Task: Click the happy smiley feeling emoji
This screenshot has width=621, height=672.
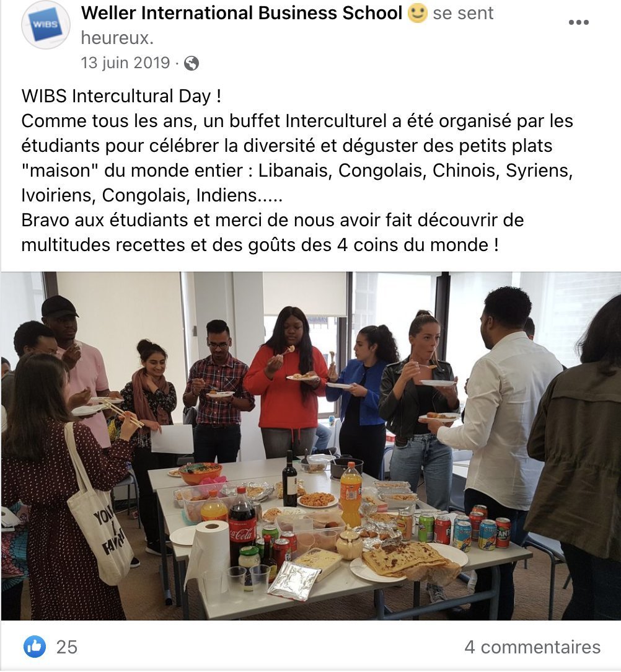Action: pos(418,12)
